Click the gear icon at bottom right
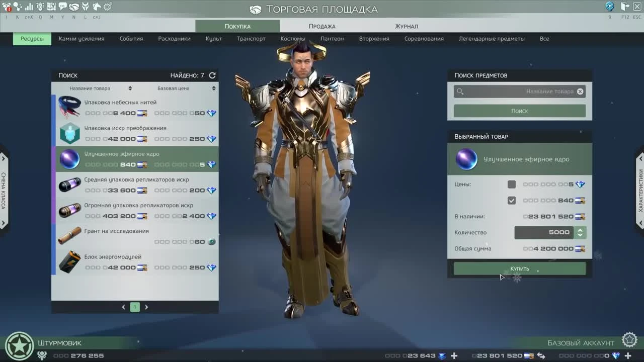The image size is (644, 362). tap(629, 339)
